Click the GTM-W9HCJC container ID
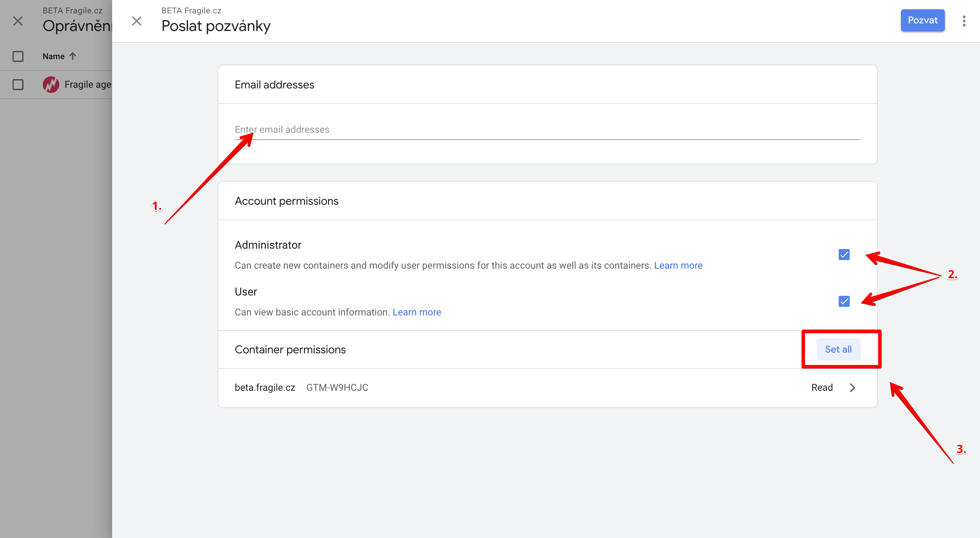Image resolution: width=980 pixels, height=538 pixels. point(337,387)
